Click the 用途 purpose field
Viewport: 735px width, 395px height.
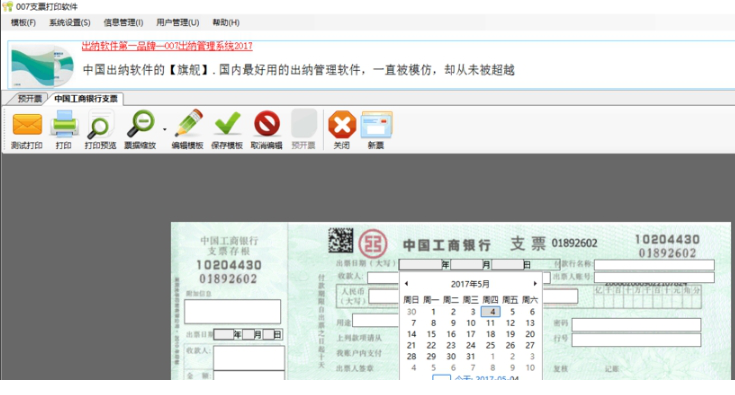pos(375,320)
